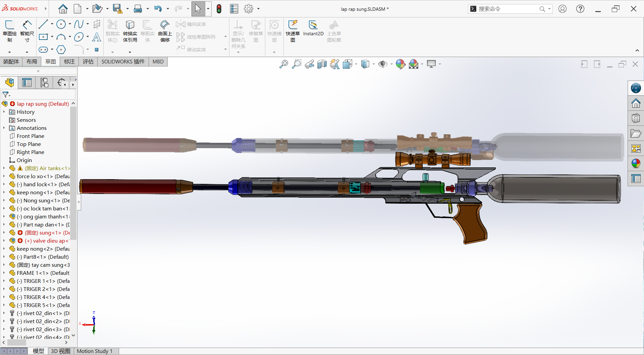The height and width of the screenshot is (355, 644).
Task: Click the Rebuild traffic light icon
Action: 219,9
